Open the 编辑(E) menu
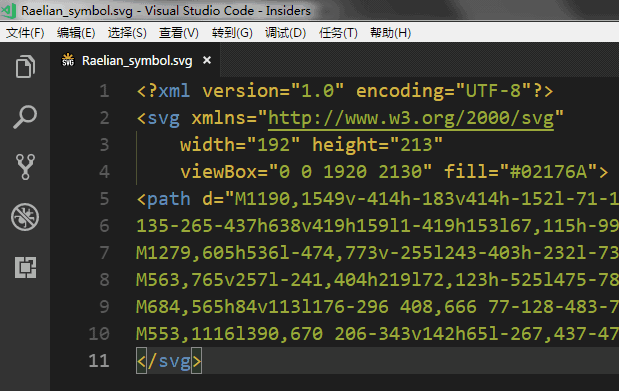Image resolution: width=619 pixels, height=391 pixels. [x=76, y=33]
